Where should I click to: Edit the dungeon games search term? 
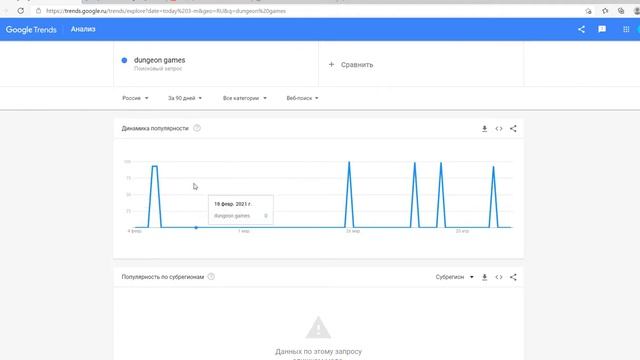pyautogui.click(x=159, y=60)
